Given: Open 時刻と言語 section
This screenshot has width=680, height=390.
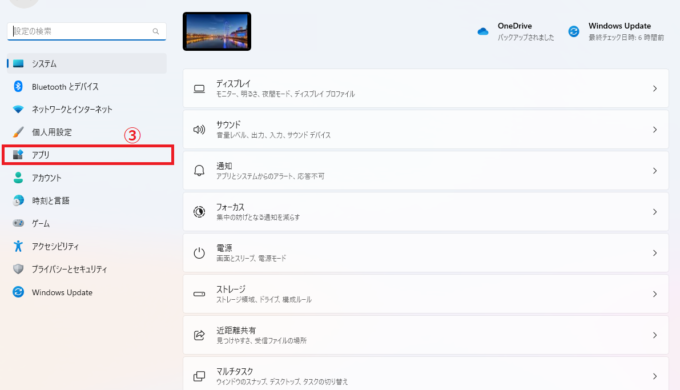Looking at the screenshot, I should click(87, 200).
